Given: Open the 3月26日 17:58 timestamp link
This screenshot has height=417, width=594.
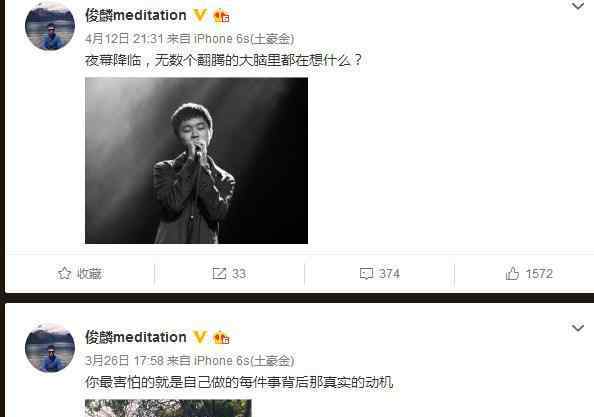Looking at the screenshot, I should (124, 361).
